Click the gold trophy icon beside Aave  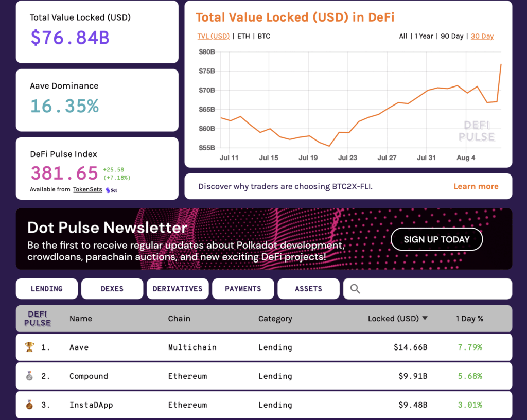[29, 347]
